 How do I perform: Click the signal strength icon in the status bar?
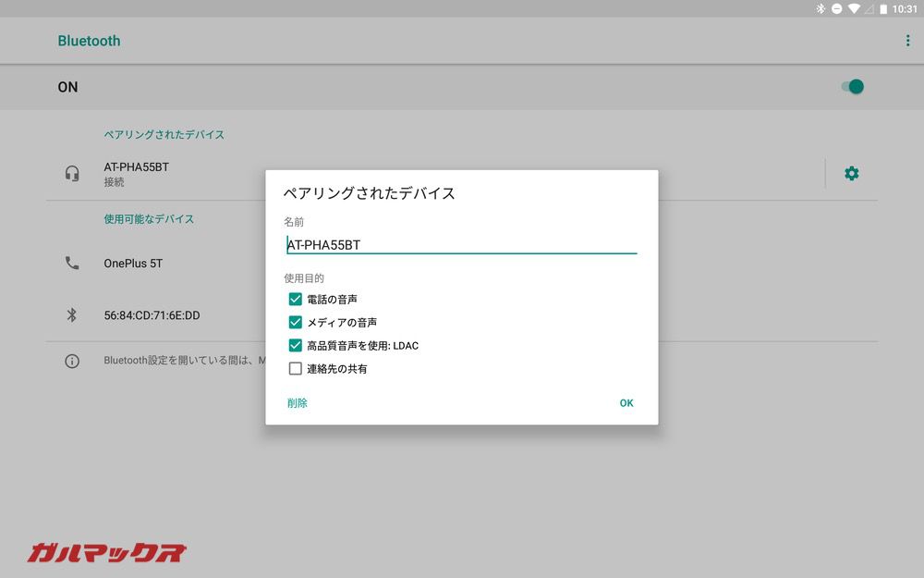point(869,8)
